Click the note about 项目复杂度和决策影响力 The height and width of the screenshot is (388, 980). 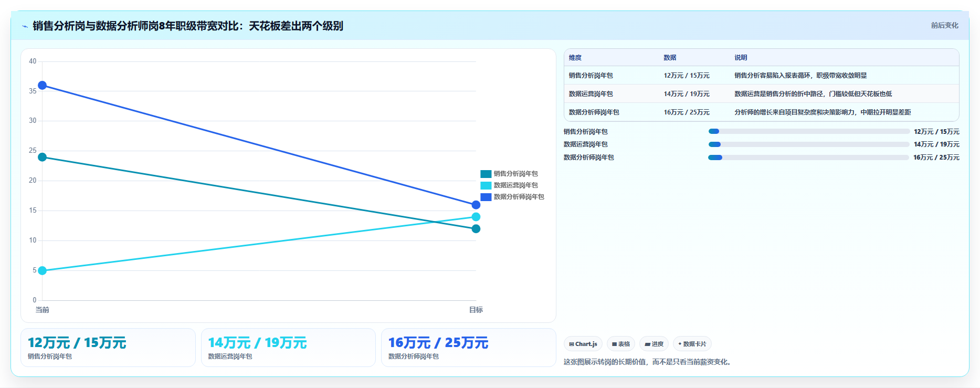tap(823, 112)
